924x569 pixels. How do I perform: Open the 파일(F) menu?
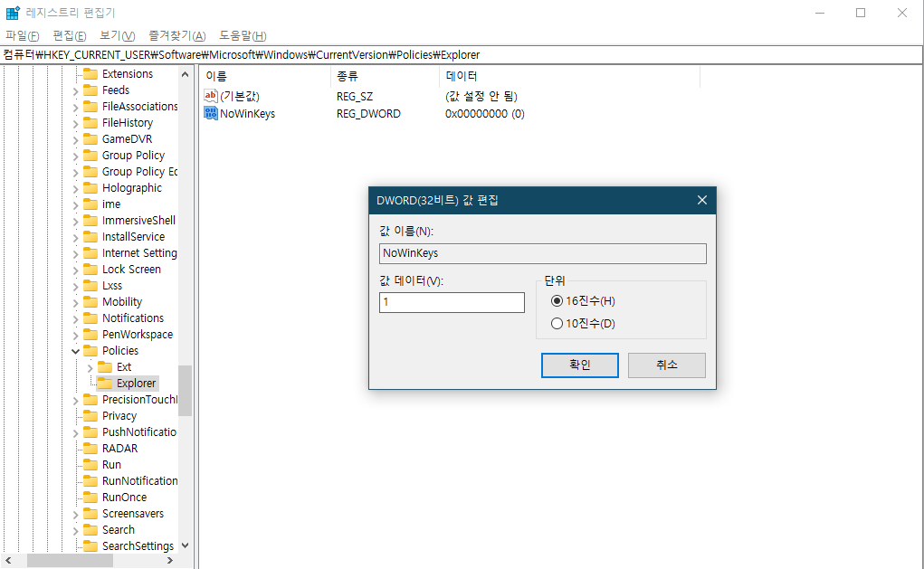(23, 36)
